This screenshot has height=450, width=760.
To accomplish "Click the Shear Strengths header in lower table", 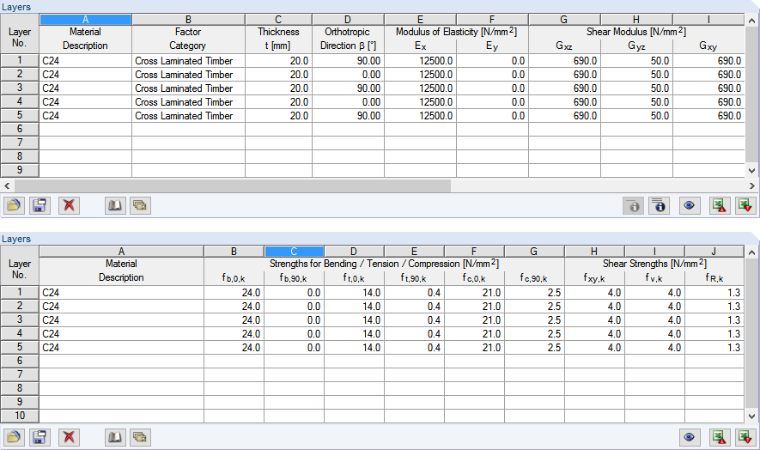I will click(x=654, y=263).
